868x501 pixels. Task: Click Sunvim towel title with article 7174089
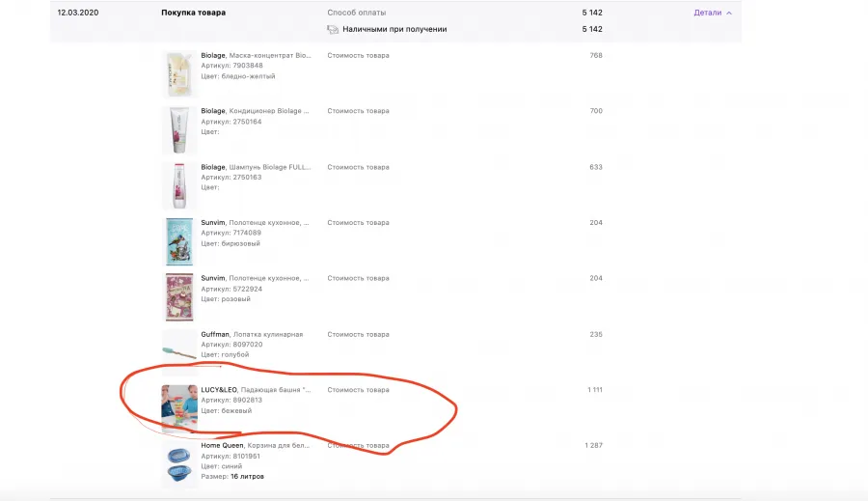(255, 222)
